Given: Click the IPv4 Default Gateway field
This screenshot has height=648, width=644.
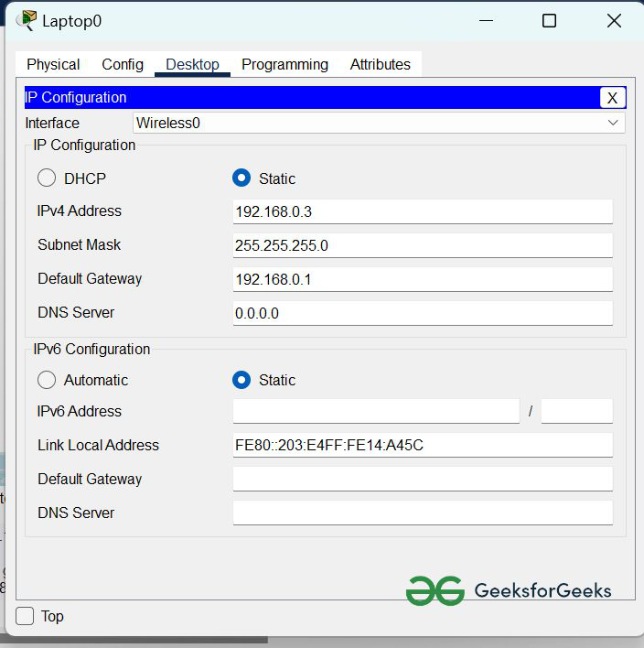Looking at the screenshot, I should (422, 279).
